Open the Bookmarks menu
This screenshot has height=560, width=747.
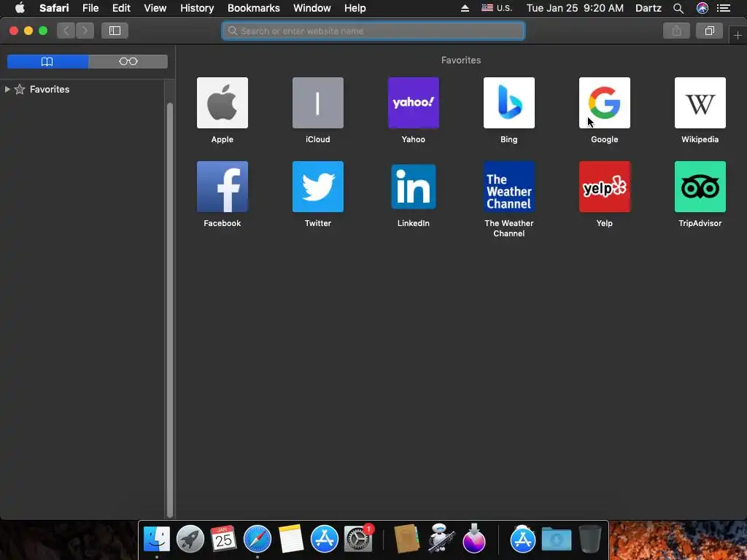point(253,8)
